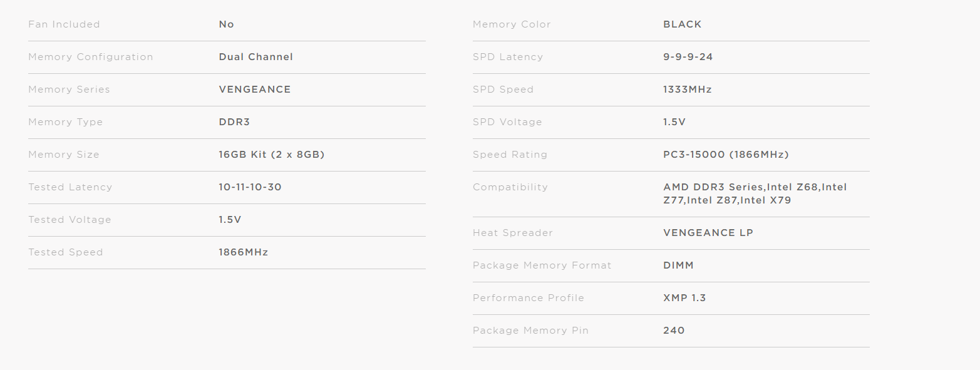Select the "XMP 1.3" performance profile value
This screenshot has width=980, height=370.
coord(684,298)
